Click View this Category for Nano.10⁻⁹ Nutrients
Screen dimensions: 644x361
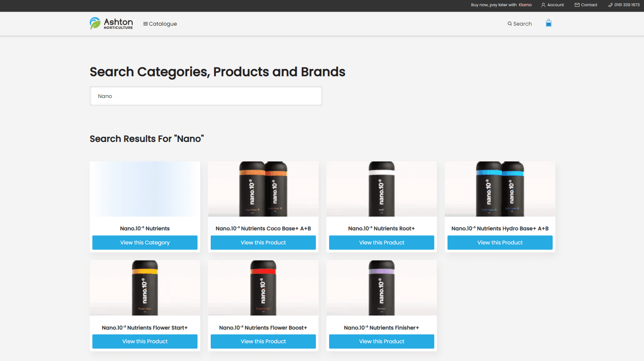coord(145,242)
